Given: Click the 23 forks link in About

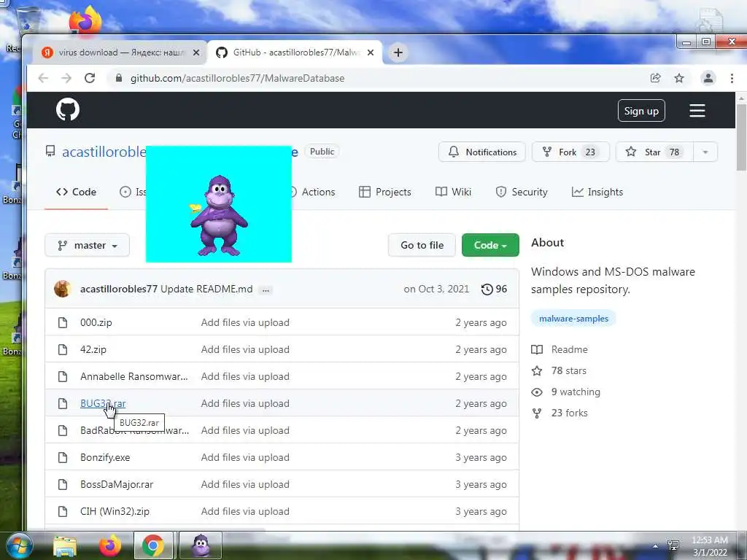Looking at the screenshot, I should point(560,413).
